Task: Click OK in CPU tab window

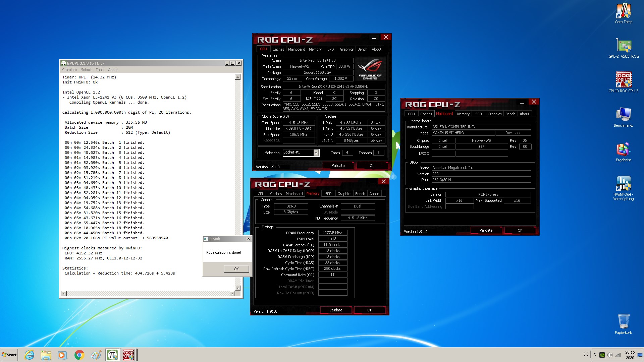Action: coord(372,166)
